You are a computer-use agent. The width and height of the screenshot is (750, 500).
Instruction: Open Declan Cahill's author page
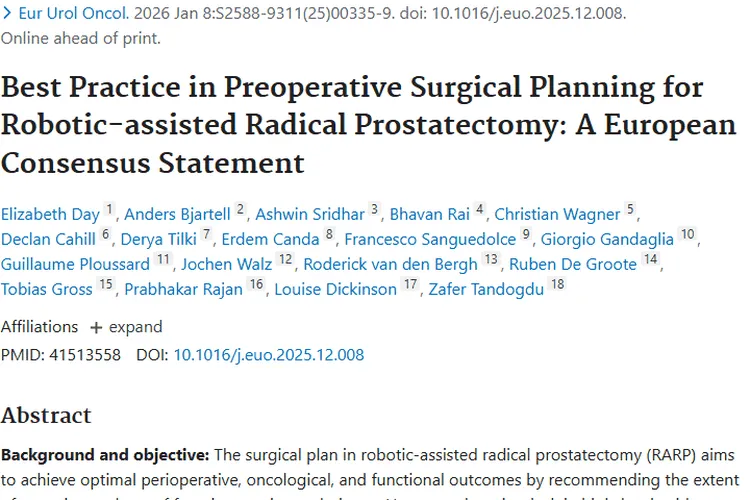tap(47, 239)
